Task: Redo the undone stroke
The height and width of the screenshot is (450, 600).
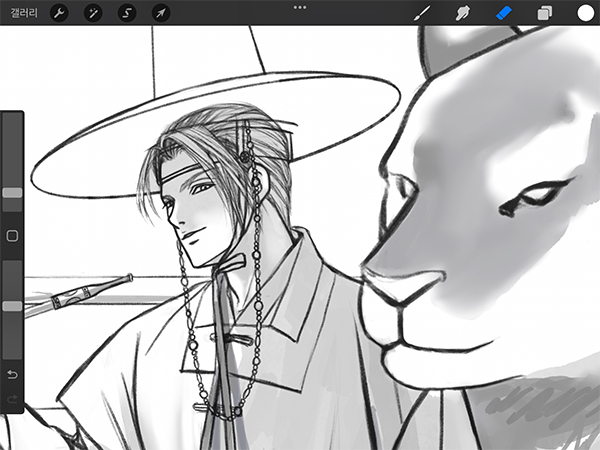Action: click(x=12, y=399)
